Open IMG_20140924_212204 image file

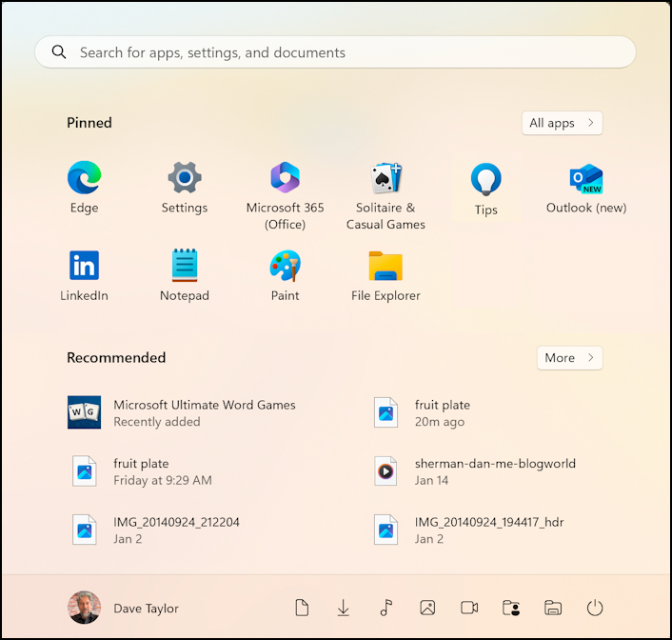pos(155,530)
